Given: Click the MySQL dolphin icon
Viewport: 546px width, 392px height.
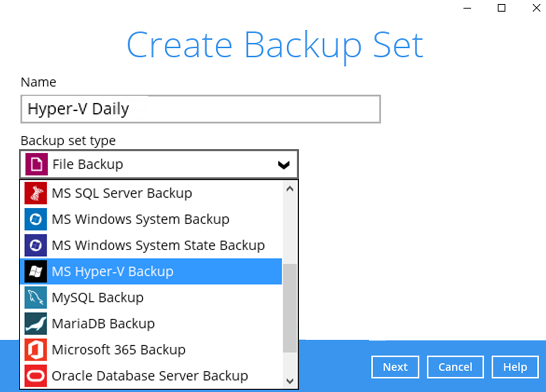Looking at the screenshot, I should pyautogui.click(x=35, y=297).
